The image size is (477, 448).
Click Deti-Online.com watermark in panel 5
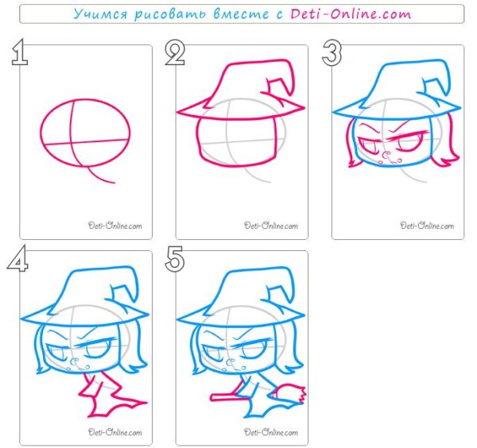271,432
